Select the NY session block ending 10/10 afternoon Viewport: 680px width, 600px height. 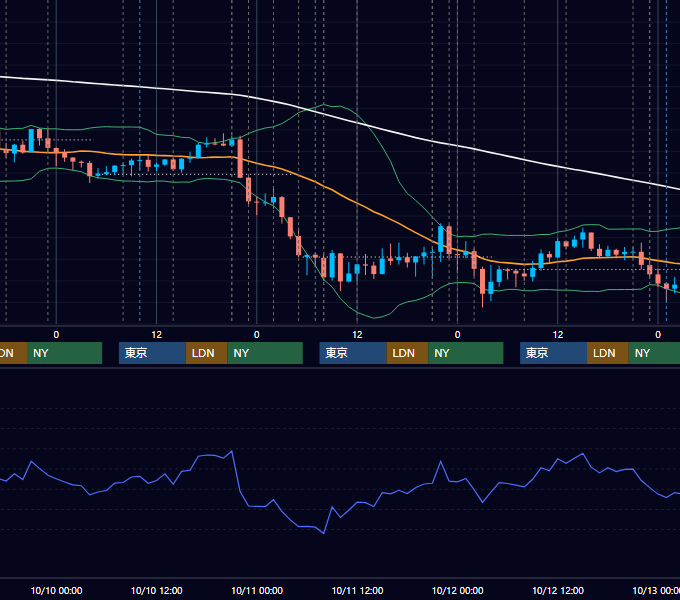64,353
